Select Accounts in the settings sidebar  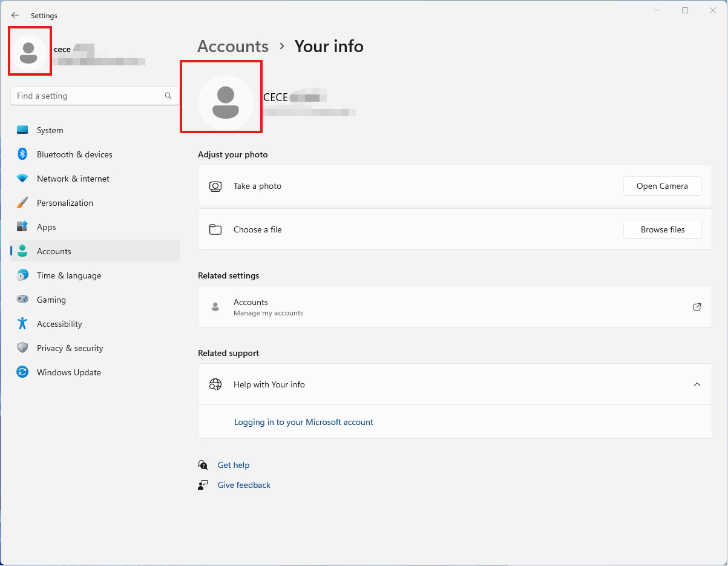[54, 251]
